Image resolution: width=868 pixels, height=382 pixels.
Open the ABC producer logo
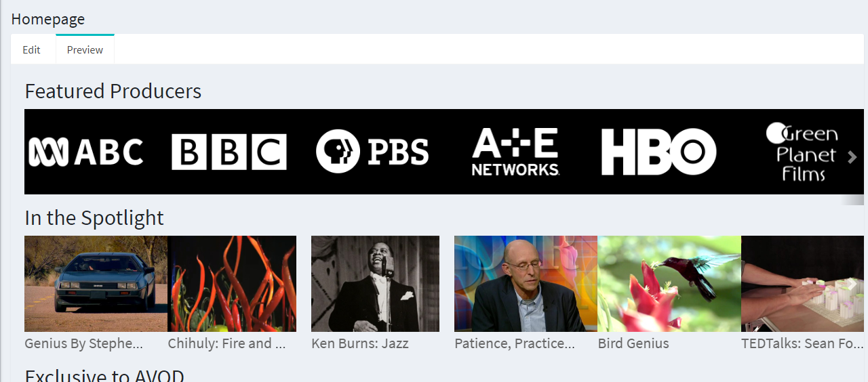click(x=85, y=152)
